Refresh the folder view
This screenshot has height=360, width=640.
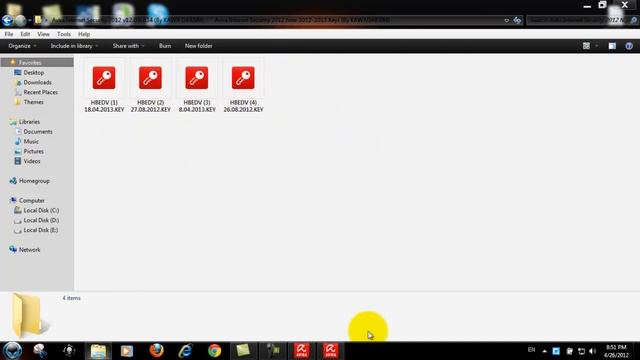[x=517, y=20]
